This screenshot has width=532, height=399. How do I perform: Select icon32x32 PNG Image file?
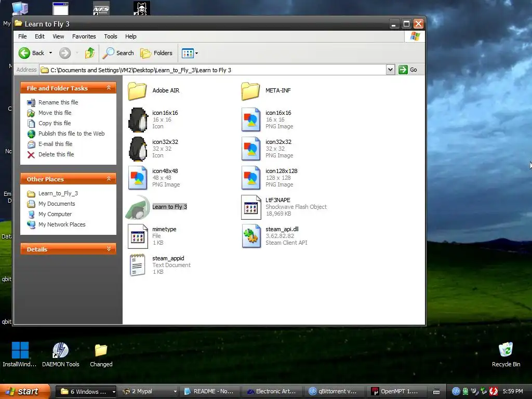tap(251, 149)
